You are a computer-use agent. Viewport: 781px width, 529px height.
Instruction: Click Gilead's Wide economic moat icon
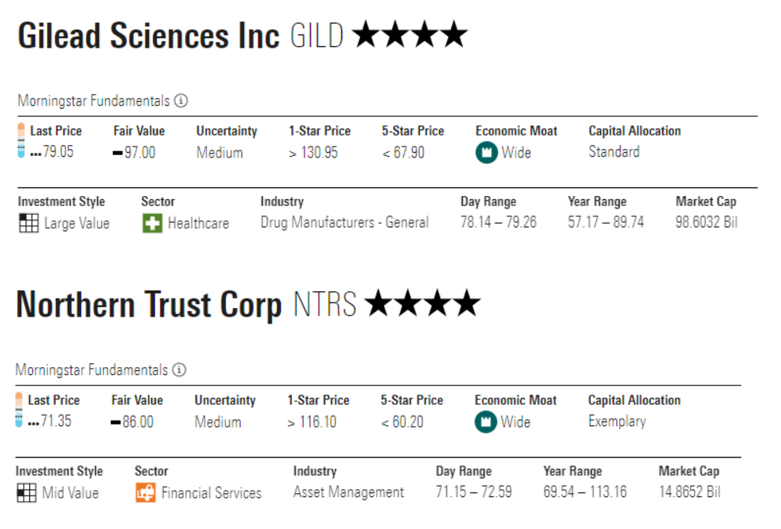(x=486, y=153)
